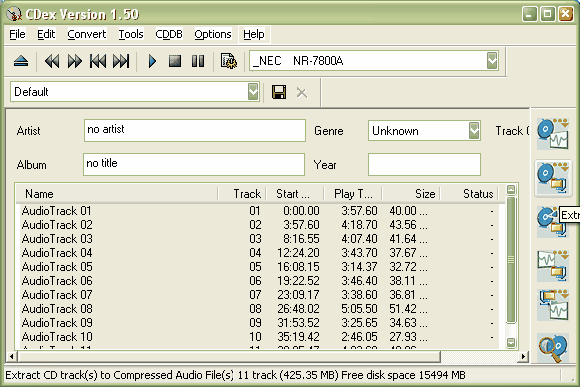Maximize the CDex window

[x=547, y=14]
